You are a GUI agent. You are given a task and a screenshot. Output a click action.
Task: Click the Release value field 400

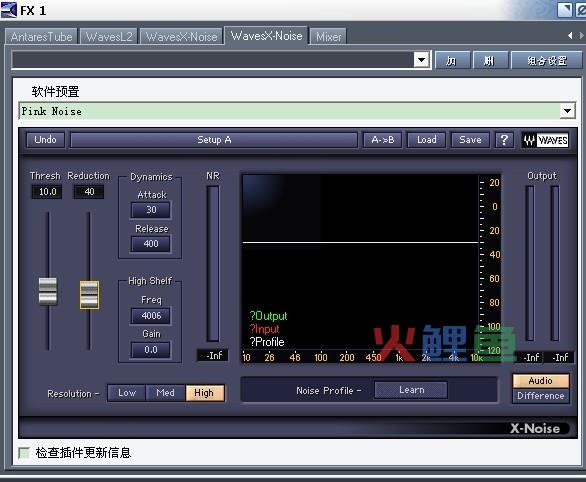click(151, 244)
